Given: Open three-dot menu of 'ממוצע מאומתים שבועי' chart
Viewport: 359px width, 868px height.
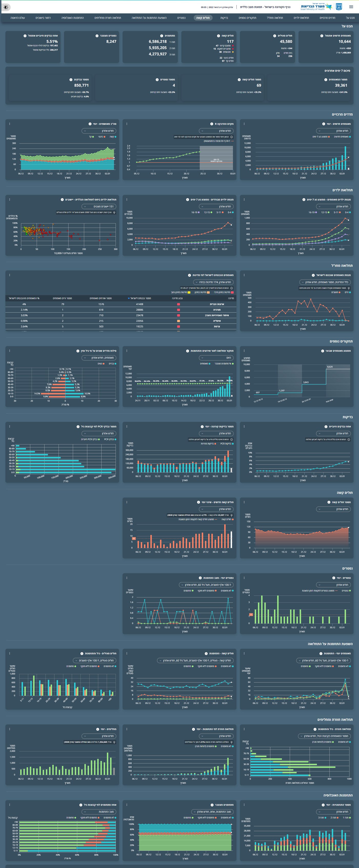Looking at the screenshot, I should (244, 351).
